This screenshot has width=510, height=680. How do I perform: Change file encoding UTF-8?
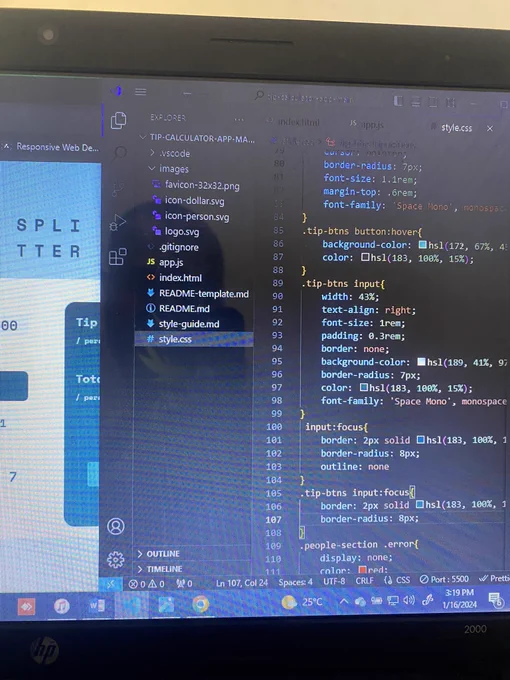point(334,581)
